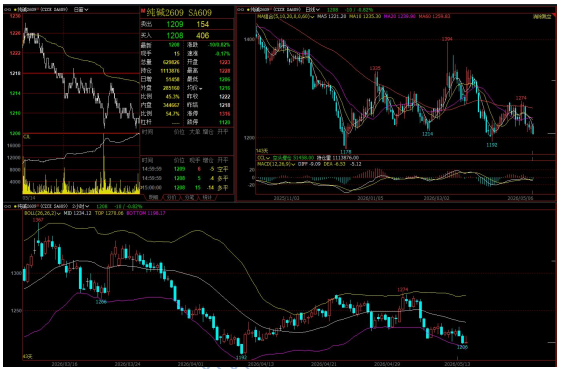Click the yellow dot marker in the daily chart header
Image resolution: width=564 pixels, height=369 pixels.
(248, 10)
